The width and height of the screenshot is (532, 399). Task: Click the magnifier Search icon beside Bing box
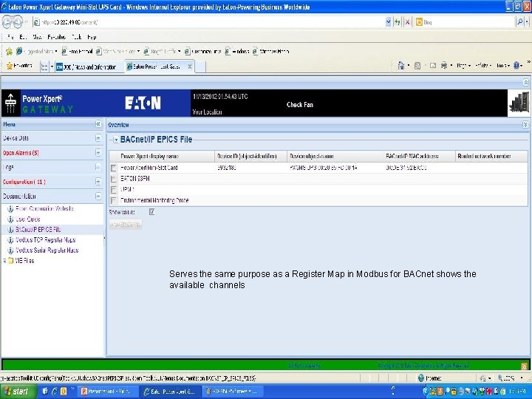519,22
